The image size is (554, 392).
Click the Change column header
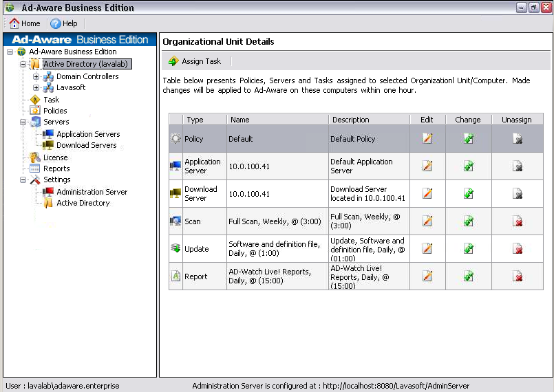tap(469, 120)
